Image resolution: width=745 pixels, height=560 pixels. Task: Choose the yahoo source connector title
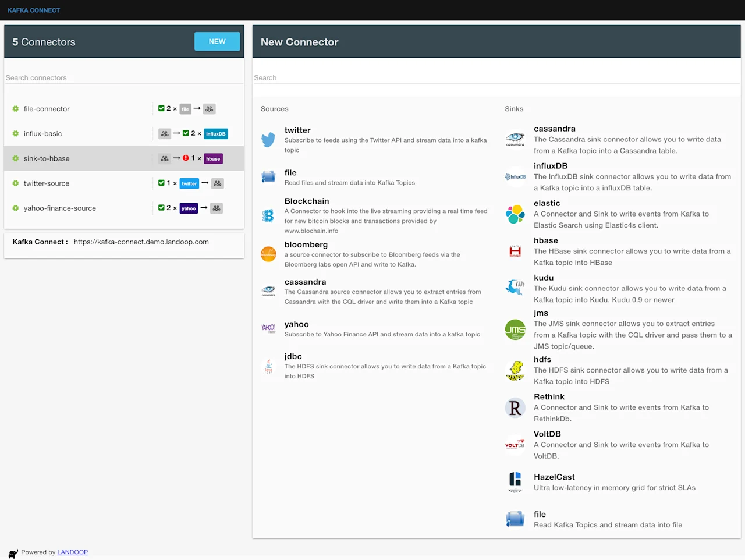click(x=297, y=325)
